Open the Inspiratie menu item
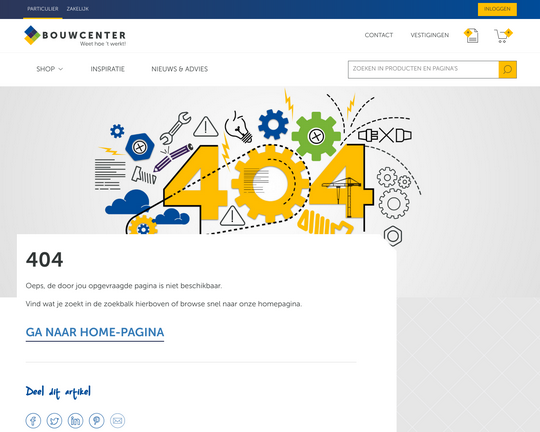Image resolution: width=540 pixels, height=432 pixels. click(107, 69)
